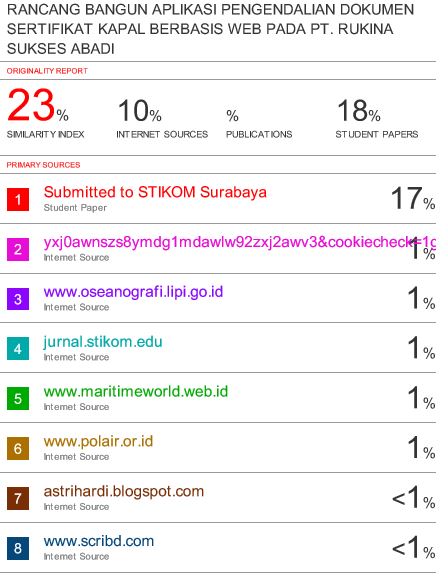Click the green number 5 source badge
Screen dimensions: 448x583
18,399
